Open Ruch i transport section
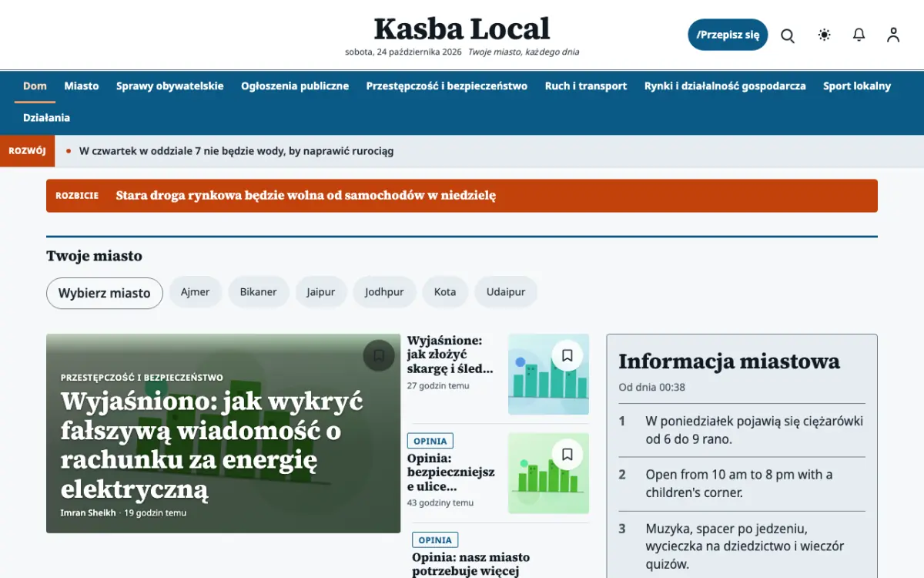 586,86
